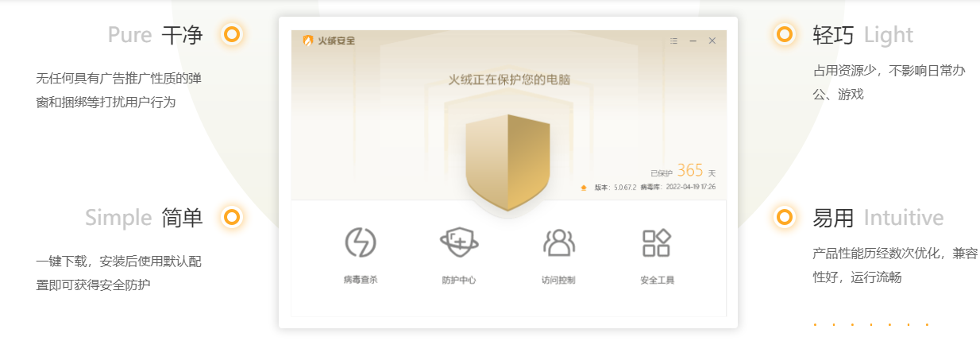
Task: Click the 火绒安全 title text
Action: click(337, 41)
